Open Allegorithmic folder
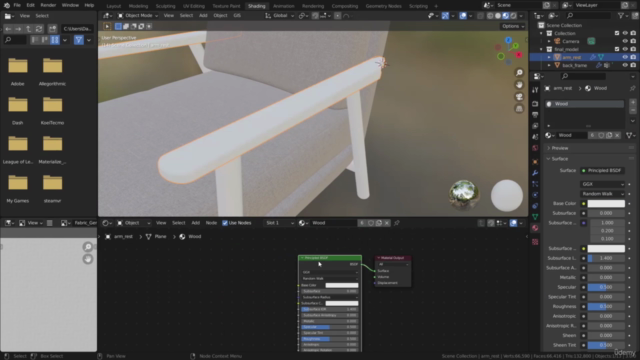The image size is (640, 360). click(52, 71)
